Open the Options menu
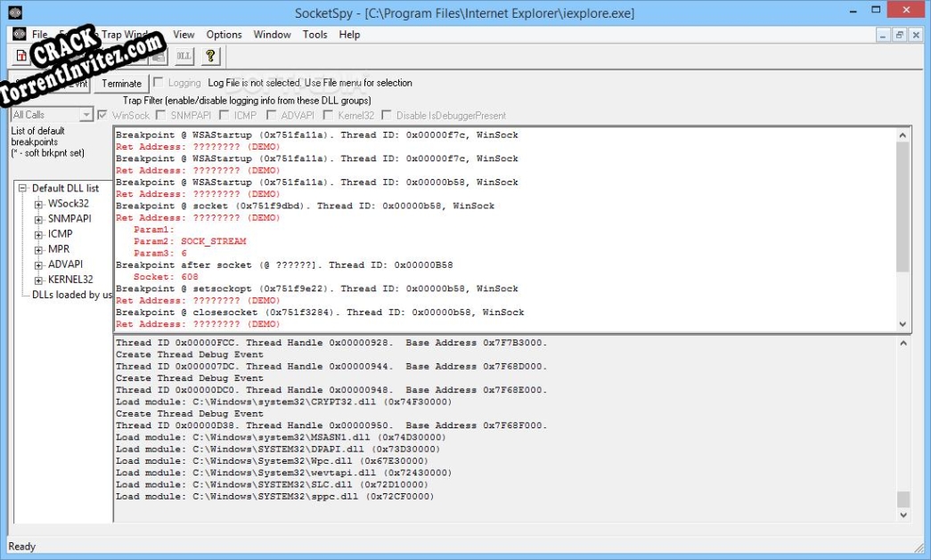The height and width of the screenshot is (560, 931). 224,35
